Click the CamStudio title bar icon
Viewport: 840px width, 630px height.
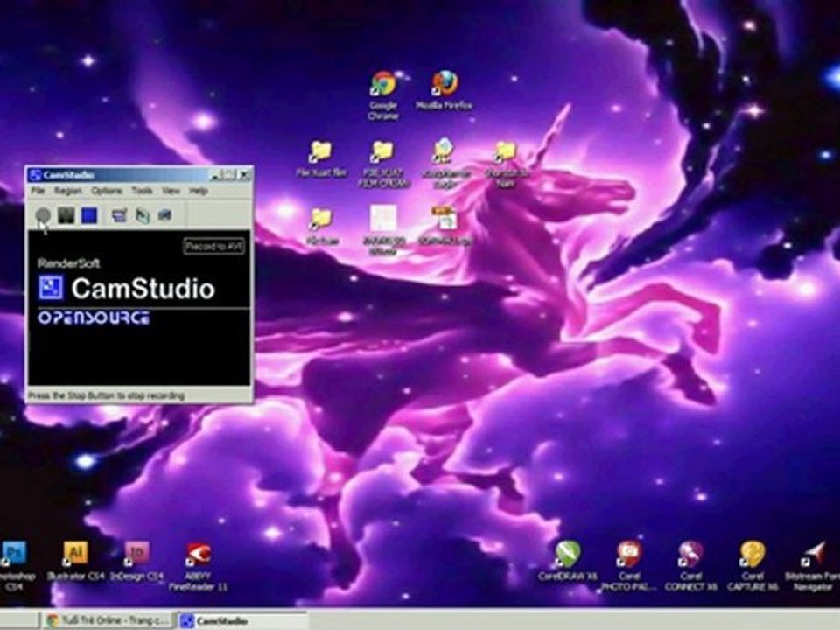click(35, 175)
